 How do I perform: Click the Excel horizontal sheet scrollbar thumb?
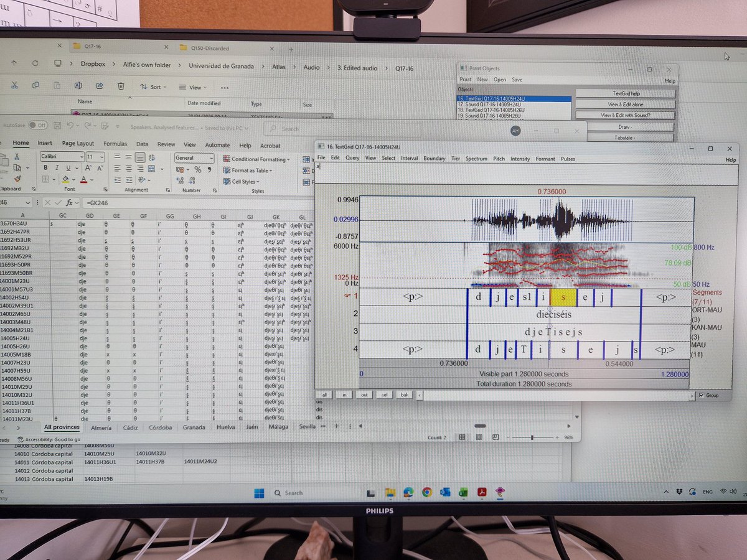tap(479, 425)
